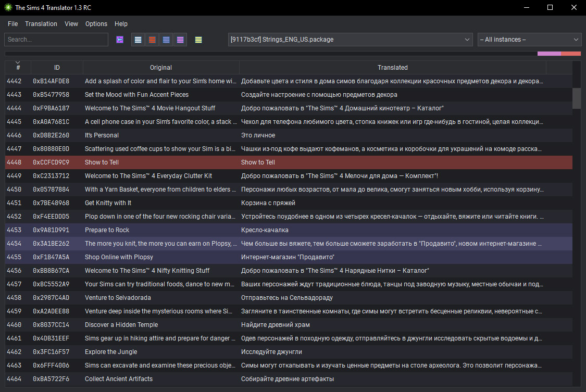Toggle the red lines filter button
Viewport: 586px width, 392px height.
(x=152, y=40)
